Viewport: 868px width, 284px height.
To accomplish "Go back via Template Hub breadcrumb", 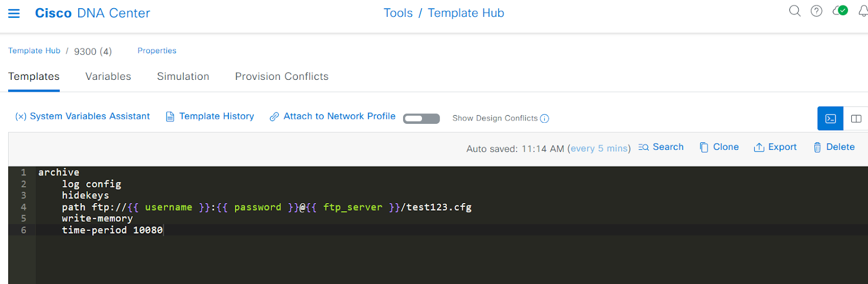I will 34,51.
